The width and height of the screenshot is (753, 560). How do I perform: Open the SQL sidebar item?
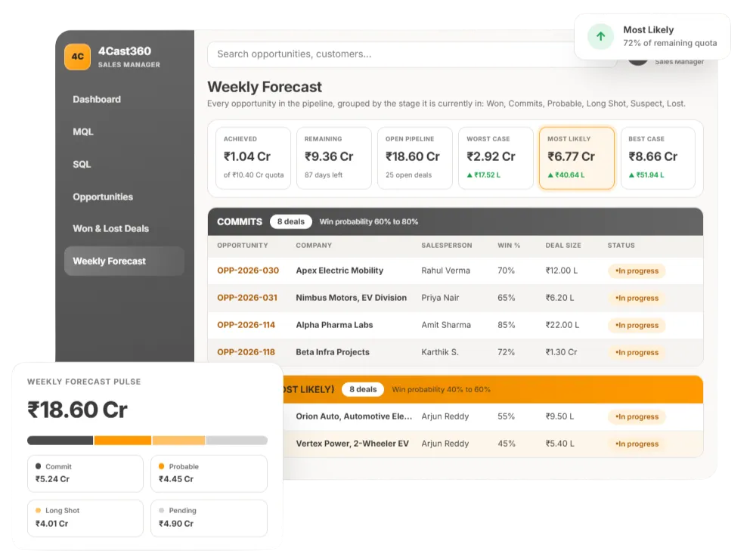[82, 164]
